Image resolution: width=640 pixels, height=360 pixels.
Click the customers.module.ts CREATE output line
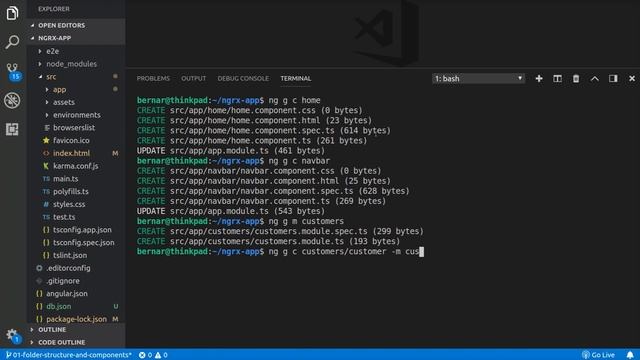click(x=268, y=241)
